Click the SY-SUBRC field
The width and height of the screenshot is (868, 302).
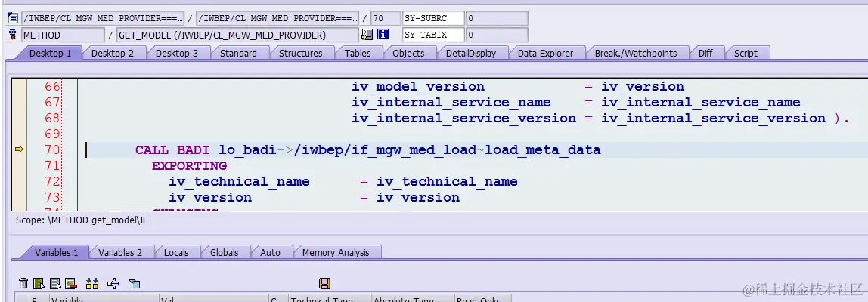433,18
